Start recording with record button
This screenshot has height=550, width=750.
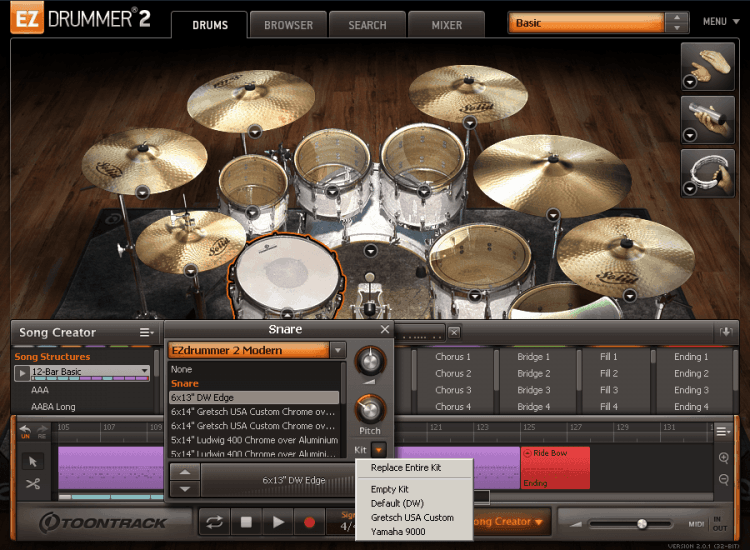309,522
